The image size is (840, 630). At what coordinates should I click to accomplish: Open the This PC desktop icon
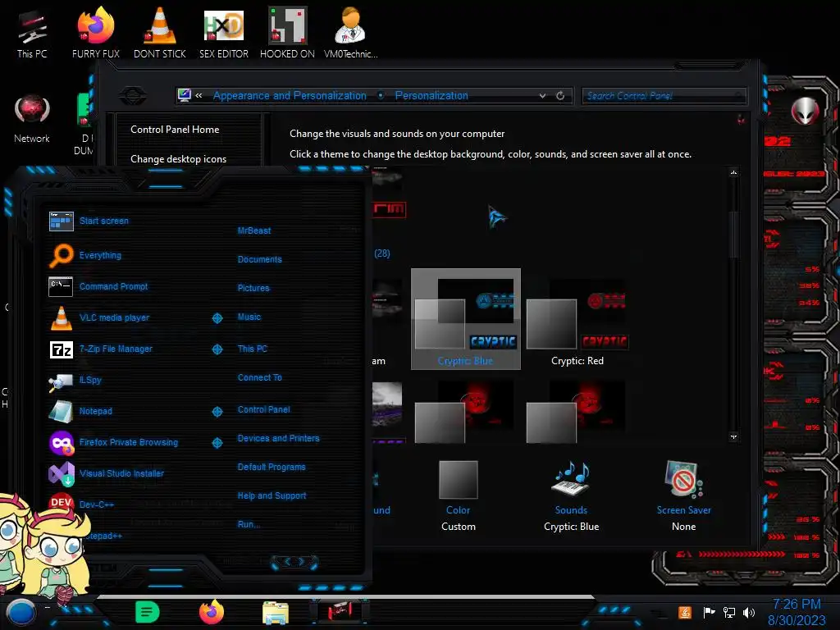32,33
